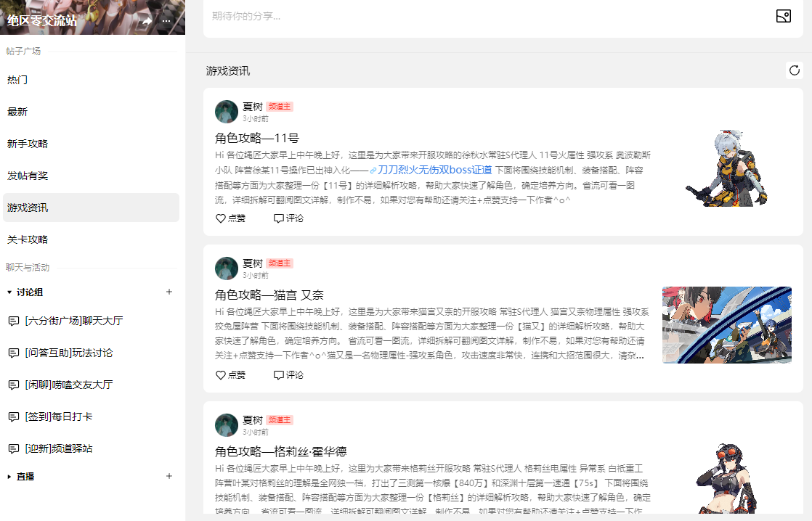Click the image upload icon in post box
812x521 pixels.
pos(784,16)
